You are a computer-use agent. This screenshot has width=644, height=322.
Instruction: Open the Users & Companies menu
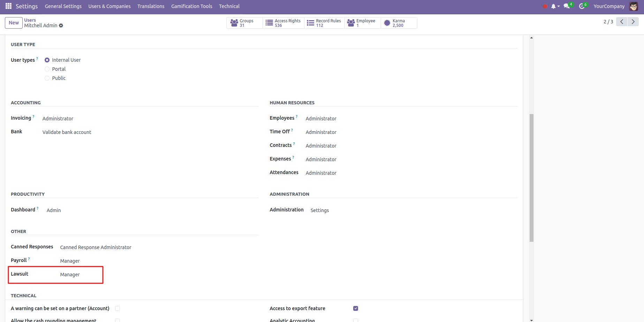tap(109, 6)
